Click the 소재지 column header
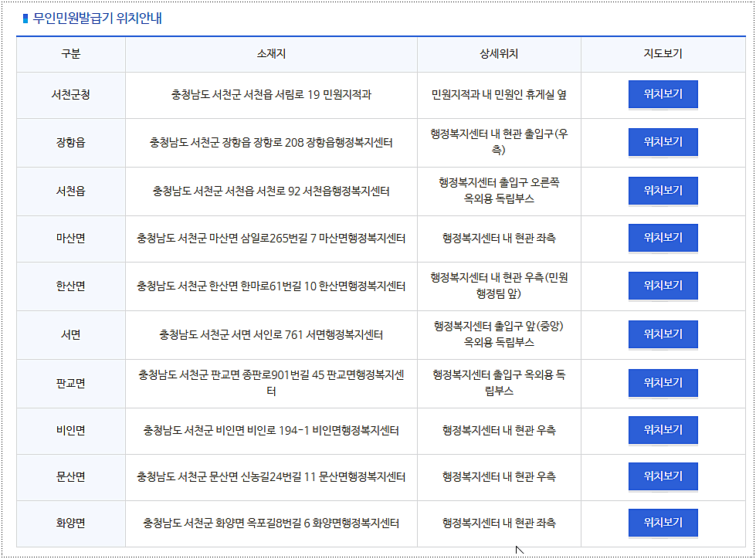 [x=271, y=54]
